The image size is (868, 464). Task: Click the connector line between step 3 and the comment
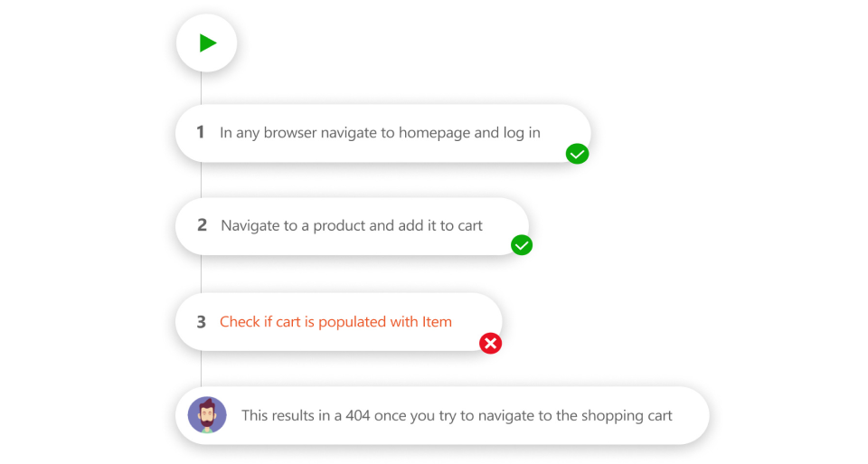click(201, 368)
